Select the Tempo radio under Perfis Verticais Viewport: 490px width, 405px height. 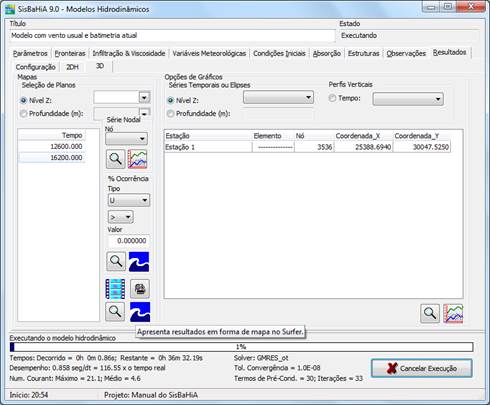pos(332,98)
